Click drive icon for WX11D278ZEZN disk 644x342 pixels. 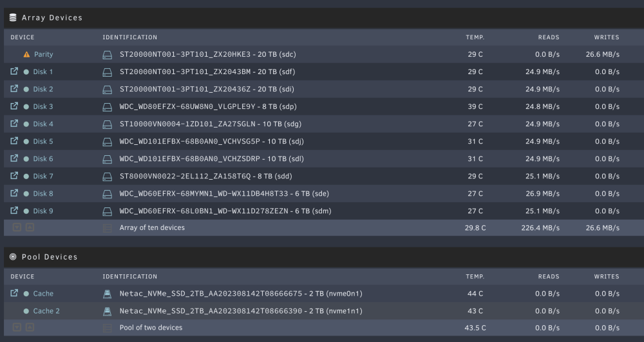point(107,212)
